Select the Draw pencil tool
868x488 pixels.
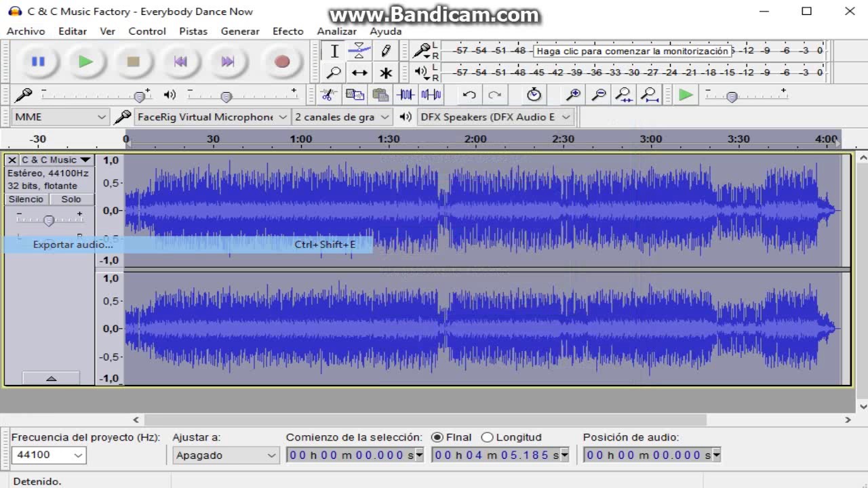(385, 51)
